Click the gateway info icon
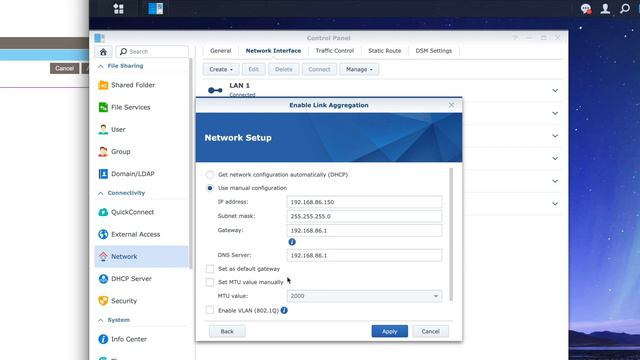This screenshot has width=640, height=360. [292, 242]
